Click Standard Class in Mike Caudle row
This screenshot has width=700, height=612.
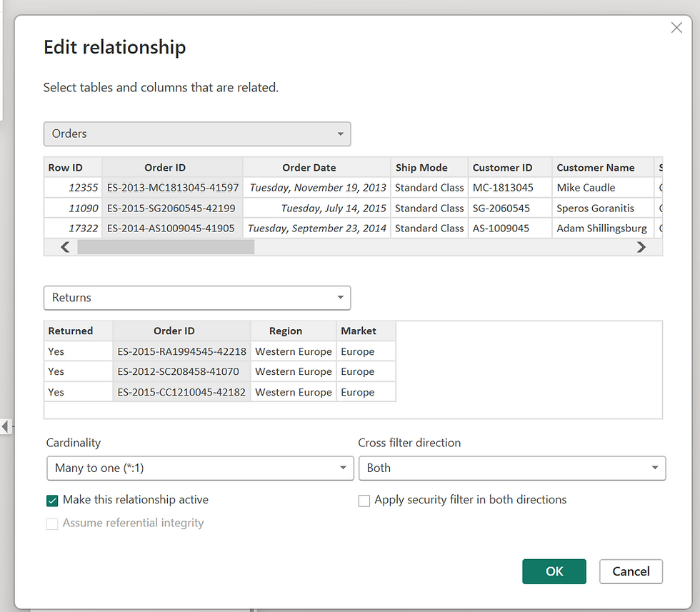click(x=429, y=188)
